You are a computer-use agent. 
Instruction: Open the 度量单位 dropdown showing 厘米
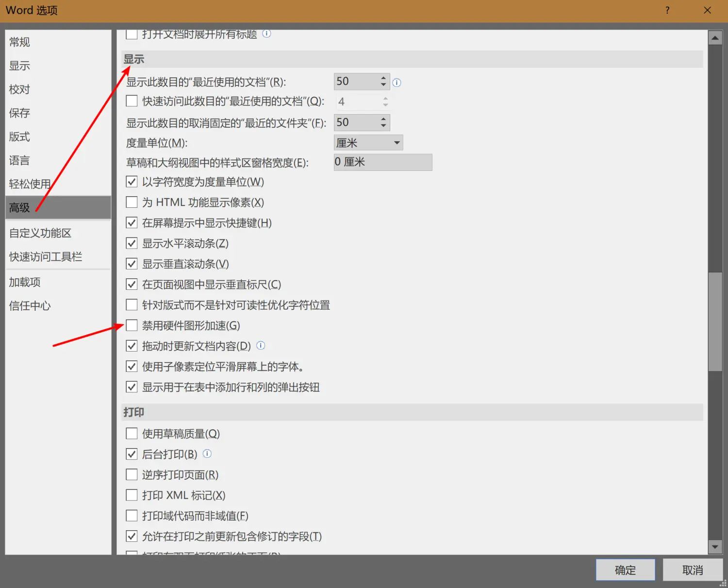click(x=368, y=143)
